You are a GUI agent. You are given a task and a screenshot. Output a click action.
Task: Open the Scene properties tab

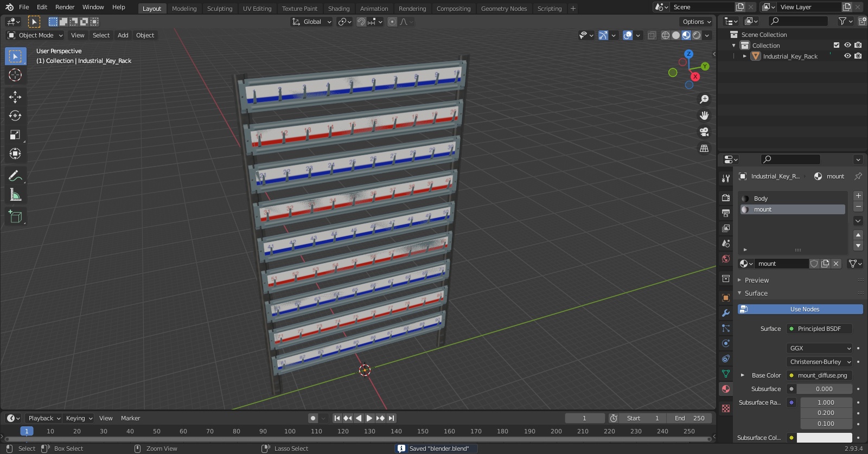pyautogui.click(x=726, y=243)
